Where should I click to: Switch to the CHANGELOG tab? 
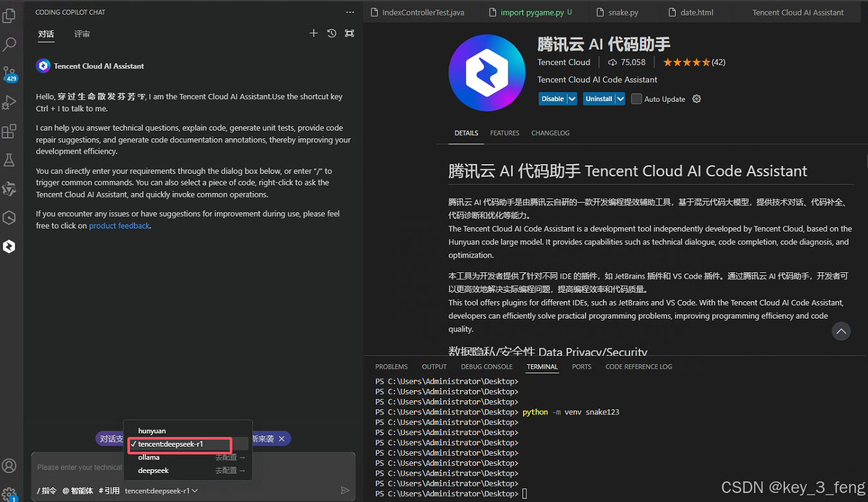[x=550, y=133]
